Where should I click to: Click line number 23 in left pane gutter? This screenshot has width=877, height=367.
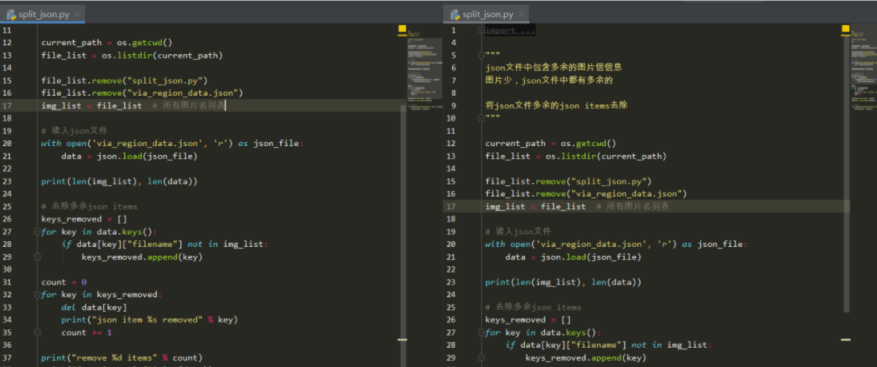(x=7, y=181)
